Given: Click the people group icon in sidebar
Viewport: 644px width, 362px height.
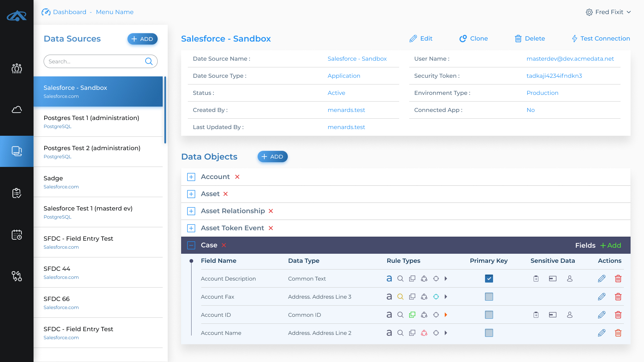Looking at the screenshot, I should (17, 69).
